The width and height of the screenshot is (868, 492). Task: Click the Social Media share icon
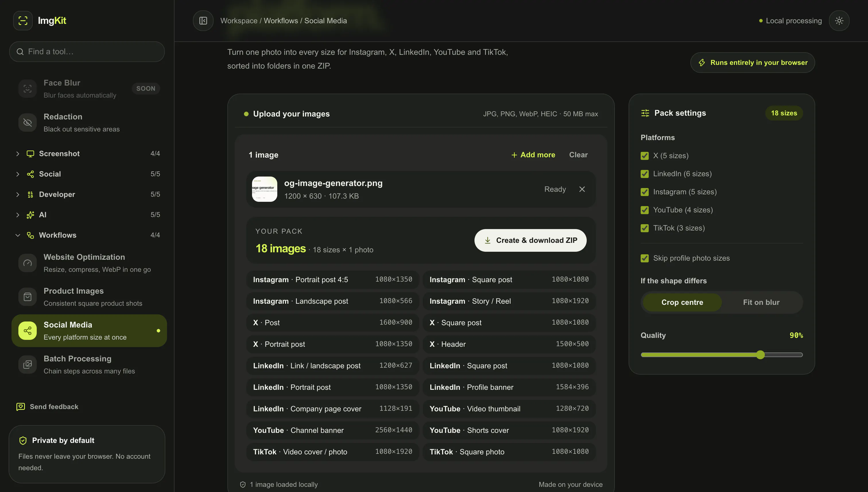coord(27,330)
